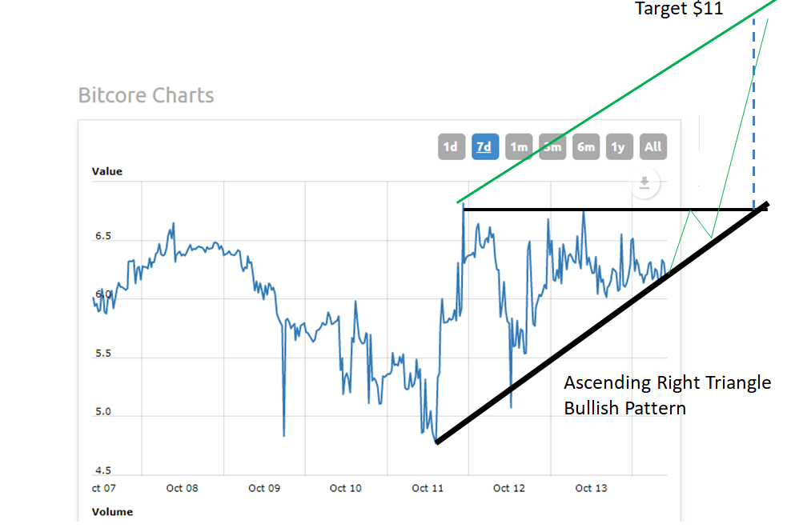Click the Oct 08 date marker

point(182,488)
